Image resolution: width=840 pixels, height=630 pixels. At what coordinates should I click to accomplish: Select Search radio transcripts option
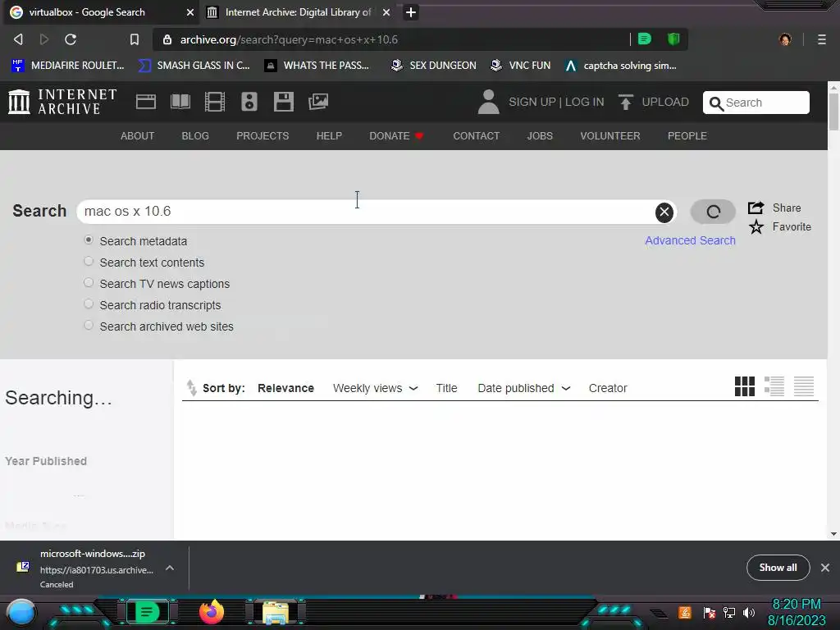click(89, 304)
